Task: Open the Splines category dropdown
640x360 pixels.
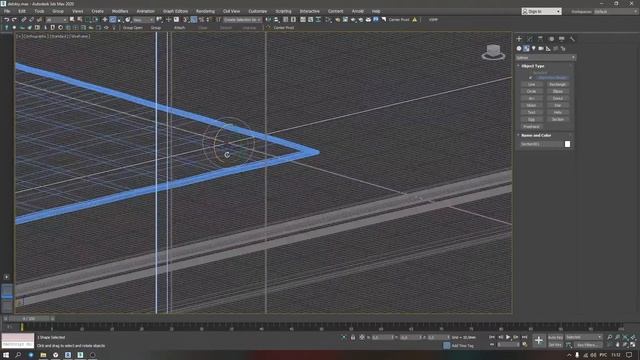Action: point(546,58)
